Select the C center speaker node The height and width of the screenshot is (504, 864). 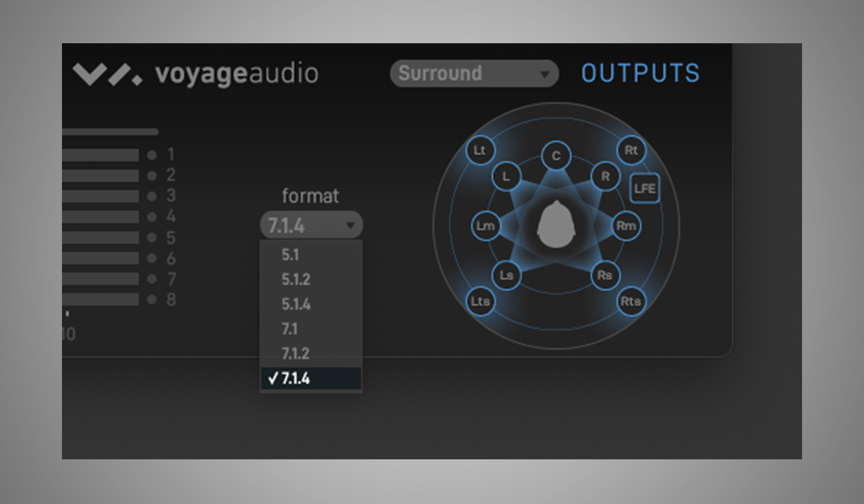[556, 156]
